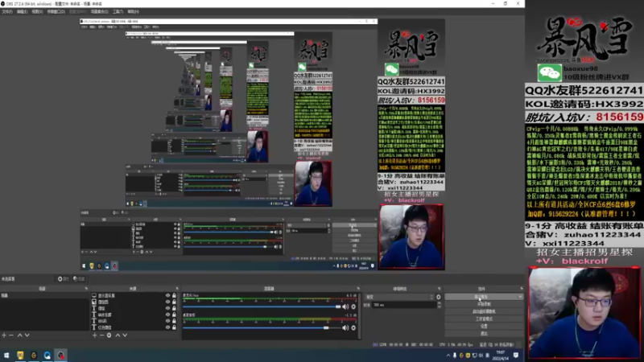Enable Studio Mode button

coord(484,319)
